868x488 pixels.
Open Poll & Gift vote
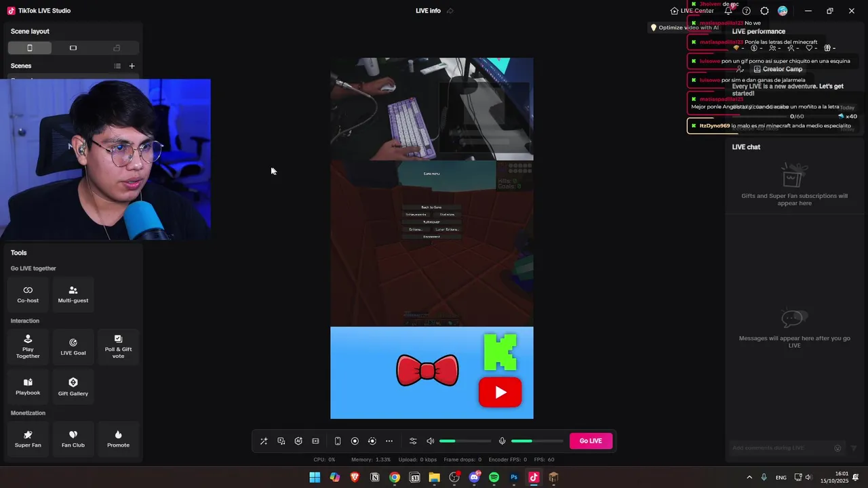[x=118, y=346]
